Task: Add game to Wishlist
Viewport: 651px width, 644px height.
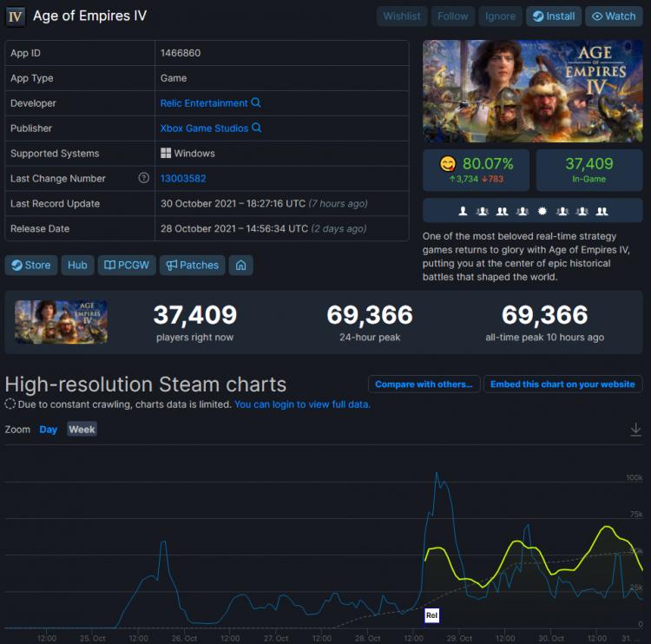Action: 402,16
